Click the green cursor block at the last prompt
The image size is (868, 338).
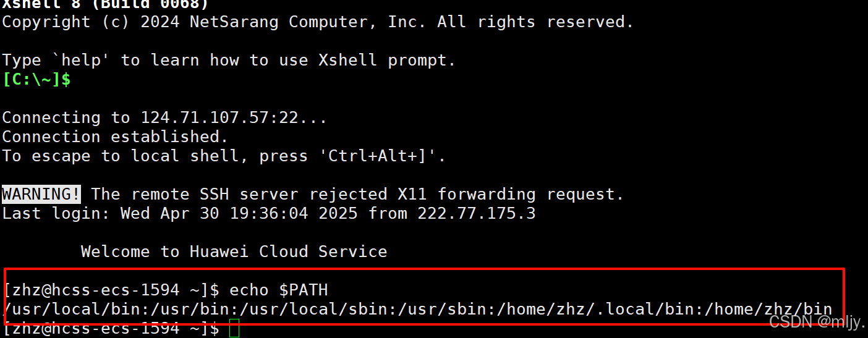point(234,328)
